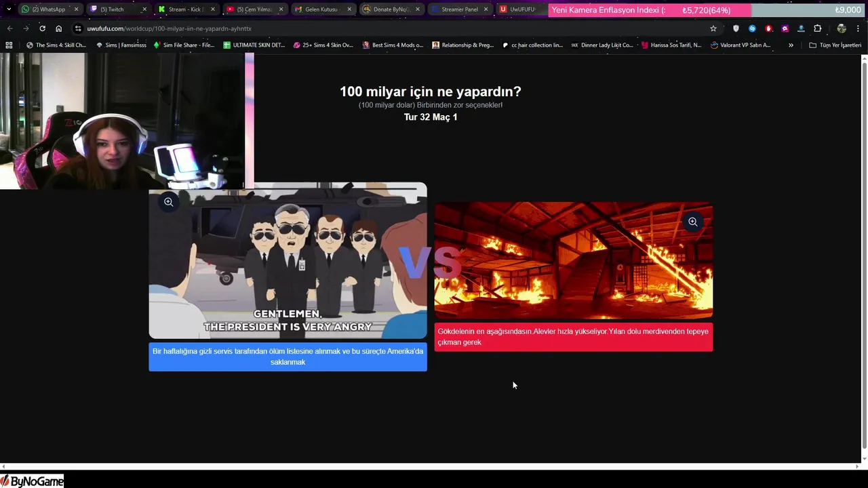
Task: Go forward to the next page
Action: coord(26,28)
